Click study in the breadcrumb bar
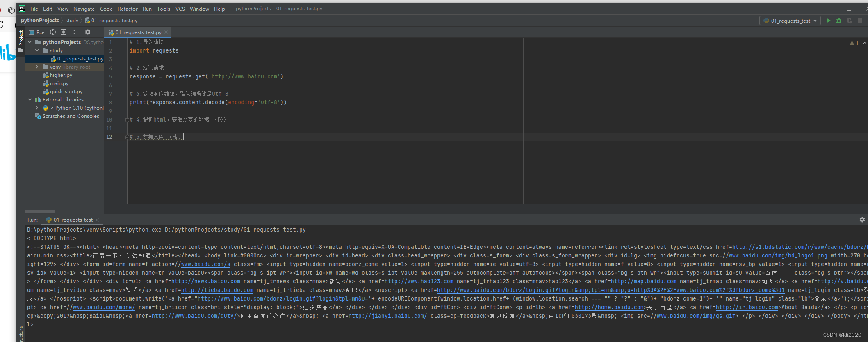868x342 pixels. pos(72,20)
